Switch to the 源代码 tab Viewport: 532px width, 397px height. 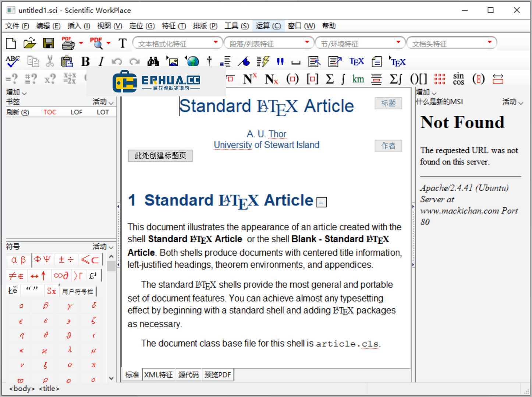pos(188,375)
